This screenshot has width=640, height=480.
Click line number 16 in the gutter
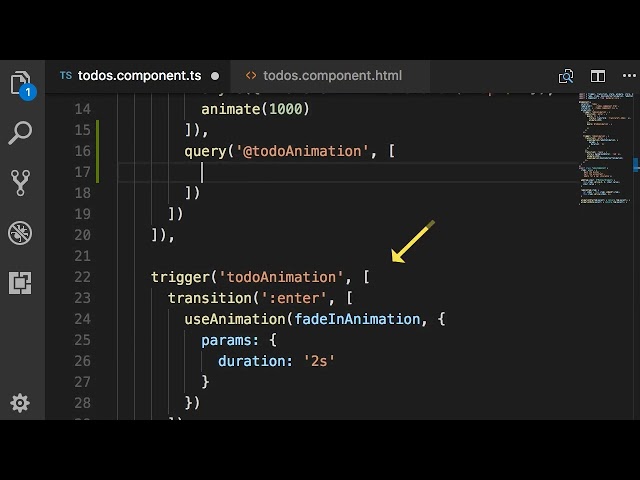[x=82, y=151]
